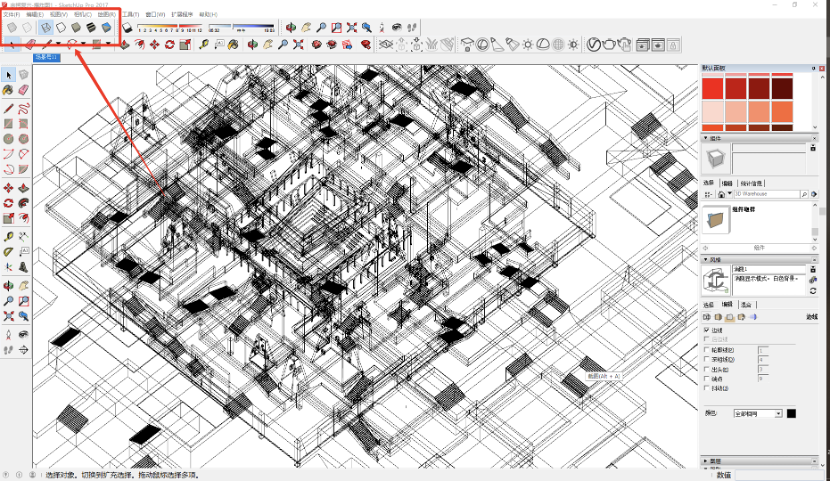The height and width of the screenshot is (482, 830).
Task: Select the Rotate tool in top toolbar
Action: 169,44
